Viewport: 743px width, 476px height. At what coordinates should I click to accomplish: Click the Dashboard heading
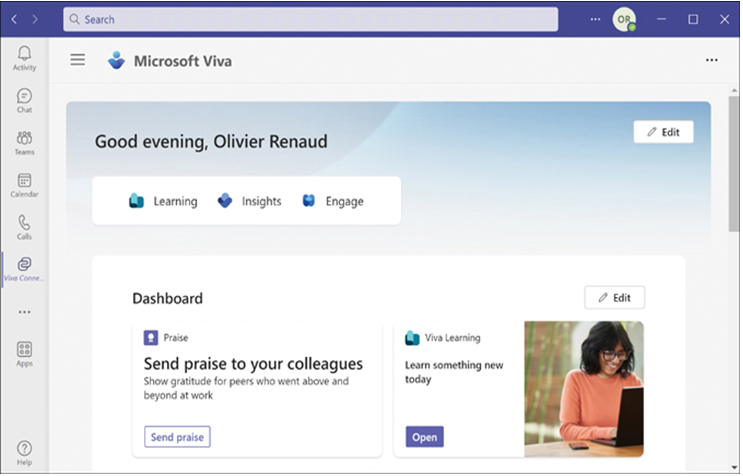pyautogui.click(x=167, y=298)
